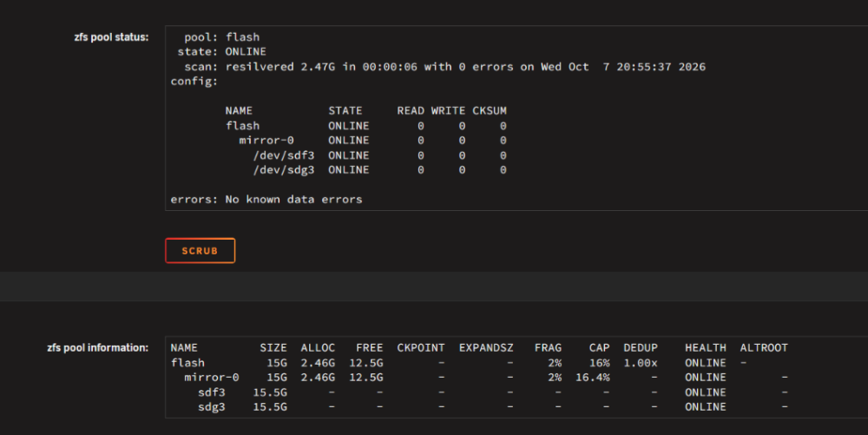Click the WRITE column header

[x=449, y=110]
